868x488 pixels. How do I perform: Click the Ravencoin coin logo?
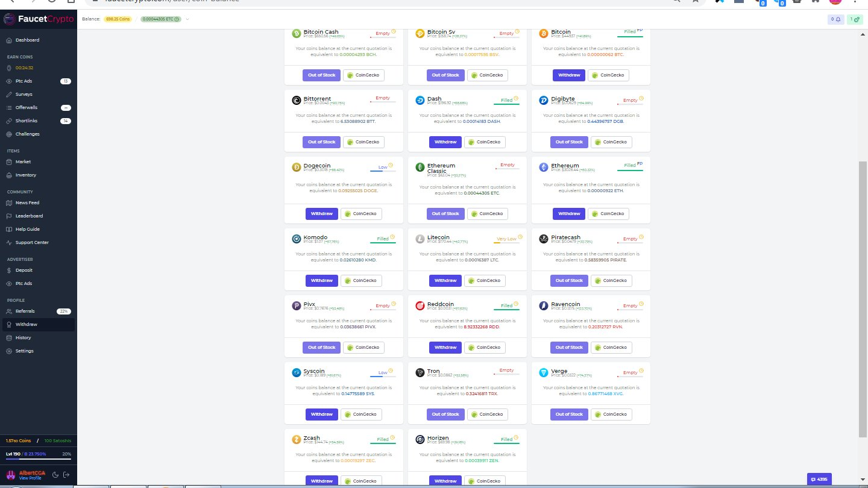click(544, 306)
